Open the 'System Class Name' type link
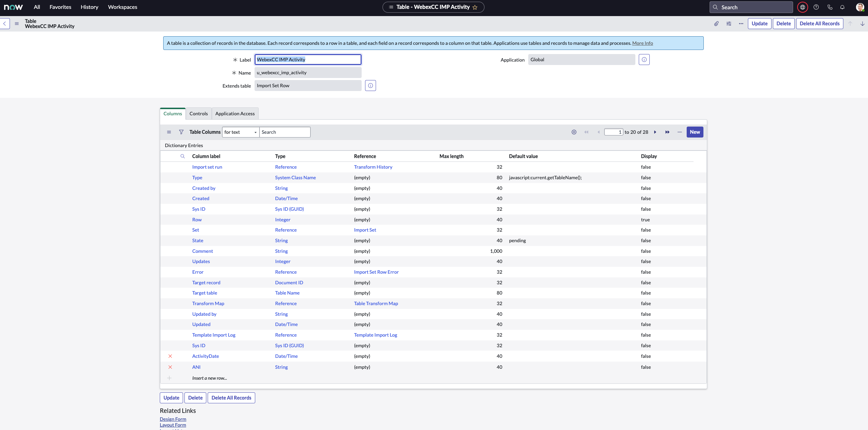Viewport: 868px width, 430px height. click(x=296, y=178)
